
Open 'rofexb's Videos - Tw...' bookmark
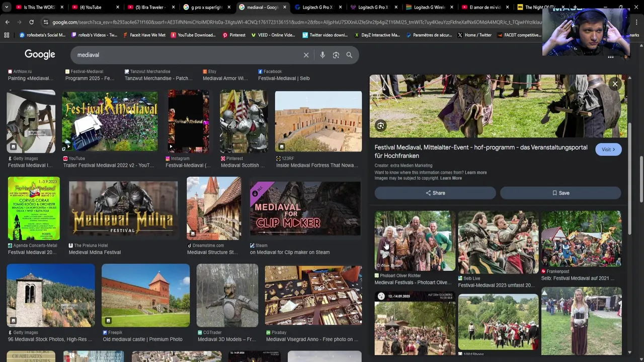tap(95, 35)
